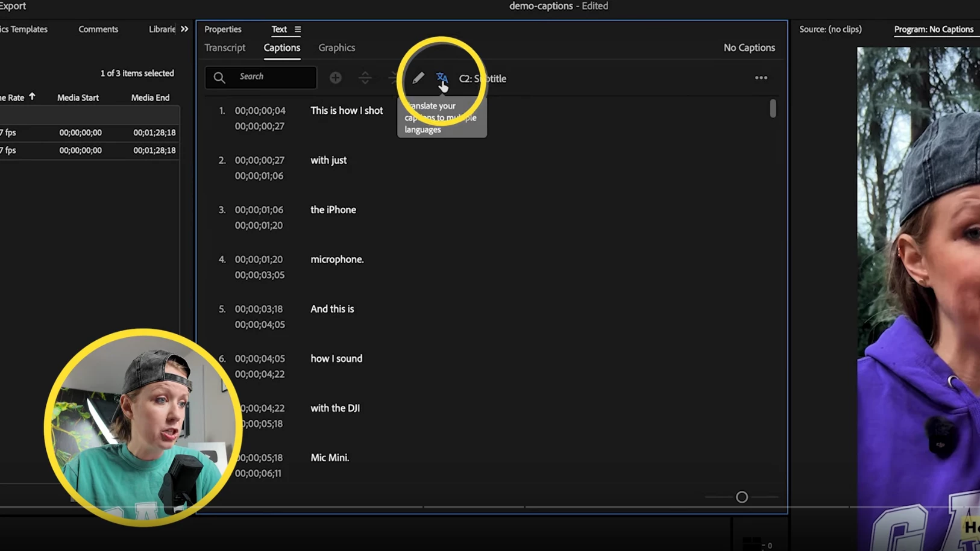Open the Export workspace tab
980x551 pixels.
(13, 6)
